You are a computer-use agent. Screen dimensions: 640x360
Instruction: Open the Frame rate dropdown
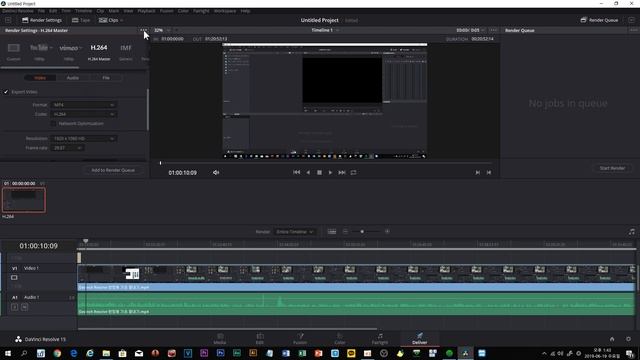click(x=67, y=148)
